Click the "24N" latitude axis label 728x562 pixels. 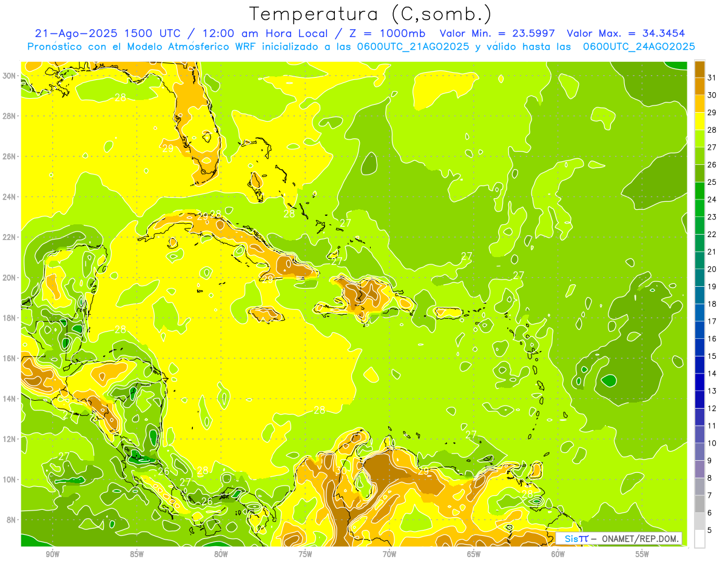10,197
